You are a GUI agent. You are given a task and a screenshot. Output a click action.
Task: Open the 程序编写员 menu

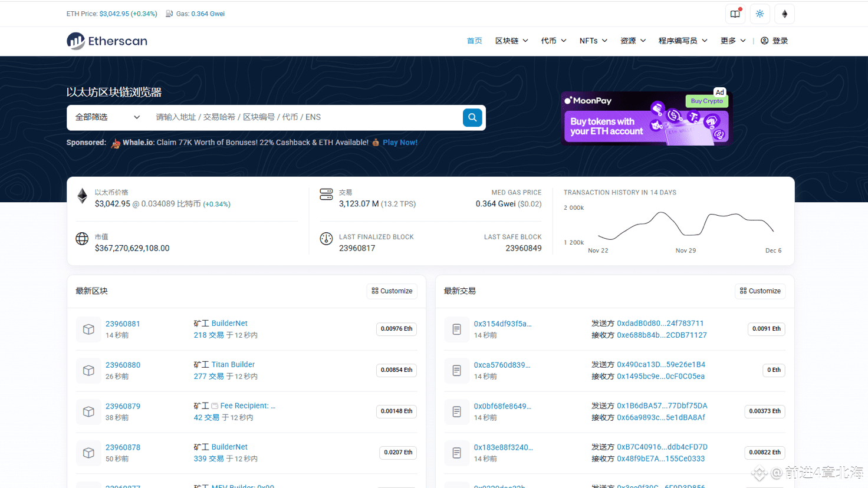(x=682, y=41)
